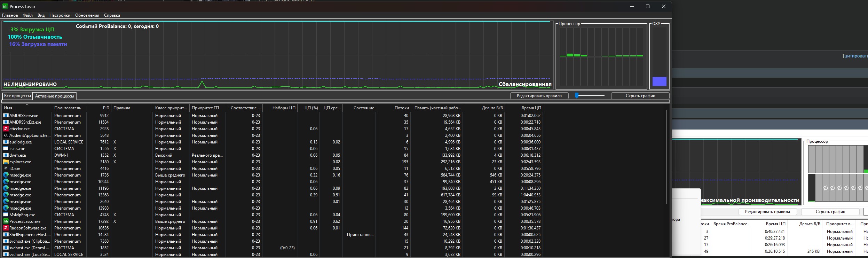The image size is (868, 258).
Task: Sort by the Наборы ЦП column header
Action: coord(280,108)
